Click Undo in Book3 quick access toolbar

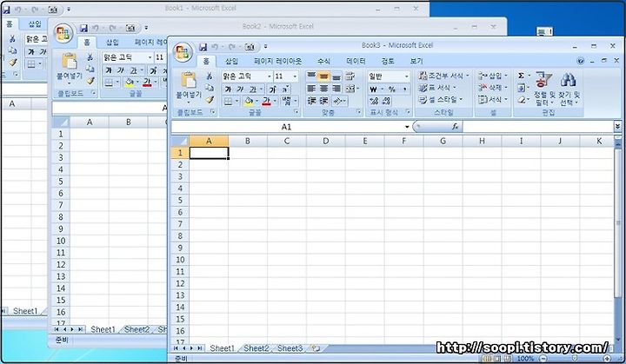coord(215,47)
